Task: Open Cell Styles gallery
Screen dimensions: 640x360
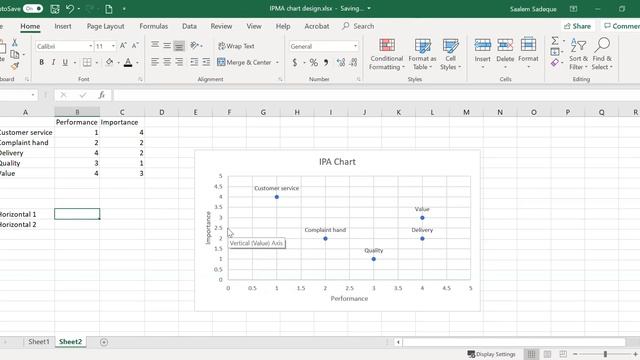Action: [450, 54]
